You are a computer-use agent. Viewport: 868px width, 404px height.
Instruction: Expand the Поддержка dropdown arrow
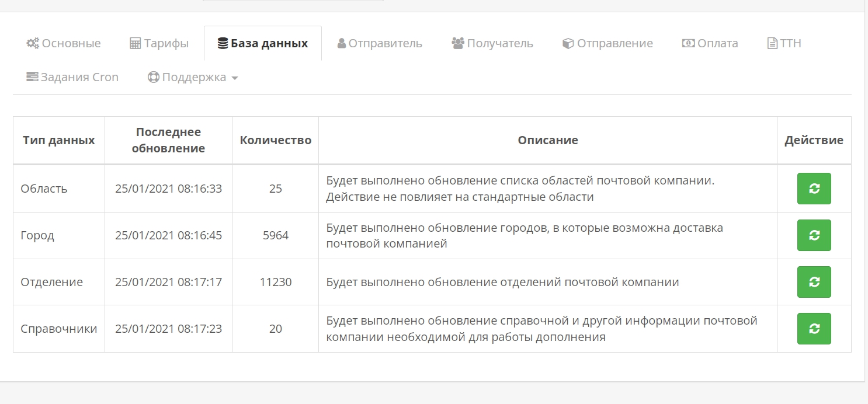pyautogui.click(x=235, y=78)
